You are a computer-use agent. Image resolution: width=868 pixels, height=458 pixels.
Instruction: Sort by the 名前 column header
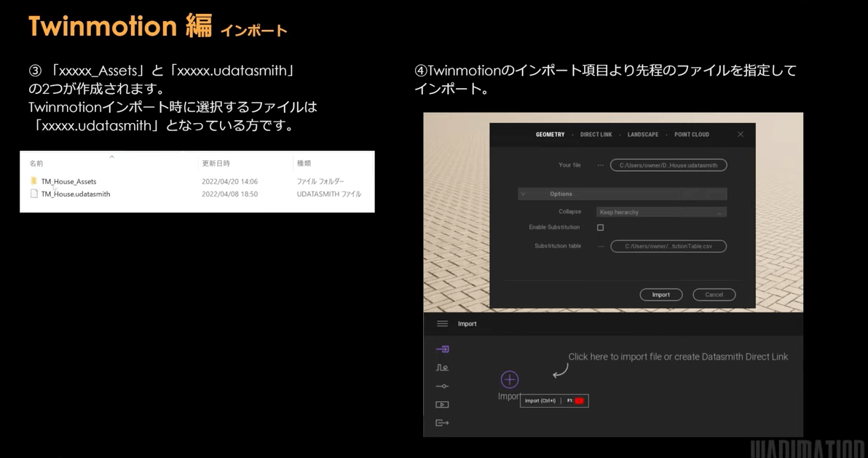(36, 163)
